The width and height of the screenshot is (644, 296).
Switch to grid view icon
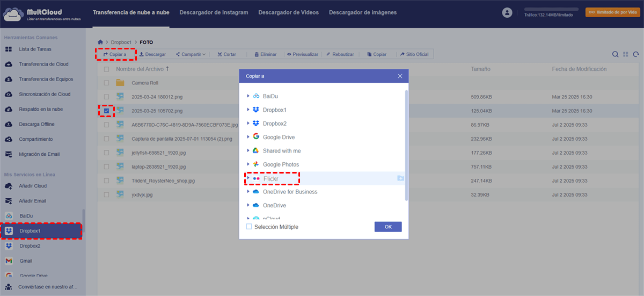[626, 54]
